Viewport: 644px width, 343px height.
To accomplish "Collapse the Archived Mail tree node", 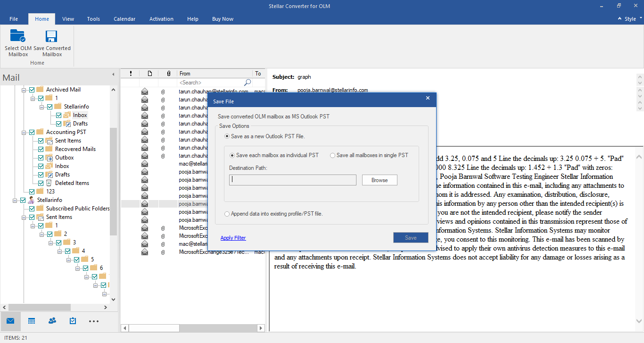I will [24, 90].
